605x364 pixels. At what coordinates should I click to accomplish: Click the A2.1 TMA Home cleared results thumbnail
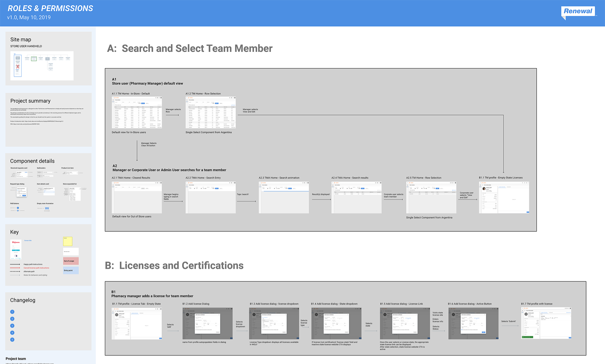[x=137, y=197]
